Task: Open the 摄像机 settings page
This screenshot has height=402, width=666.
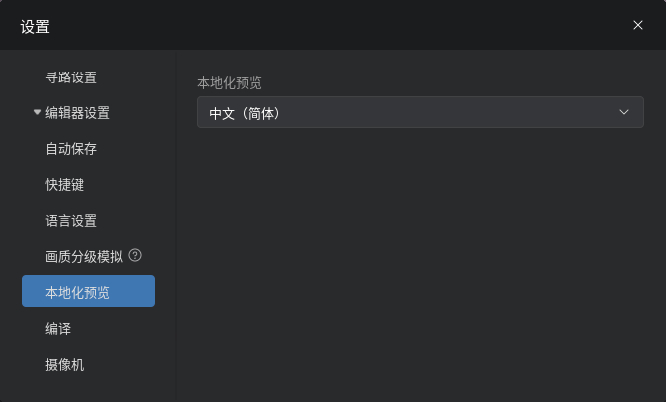Action: pyautogui.click(x=65, y=365)
